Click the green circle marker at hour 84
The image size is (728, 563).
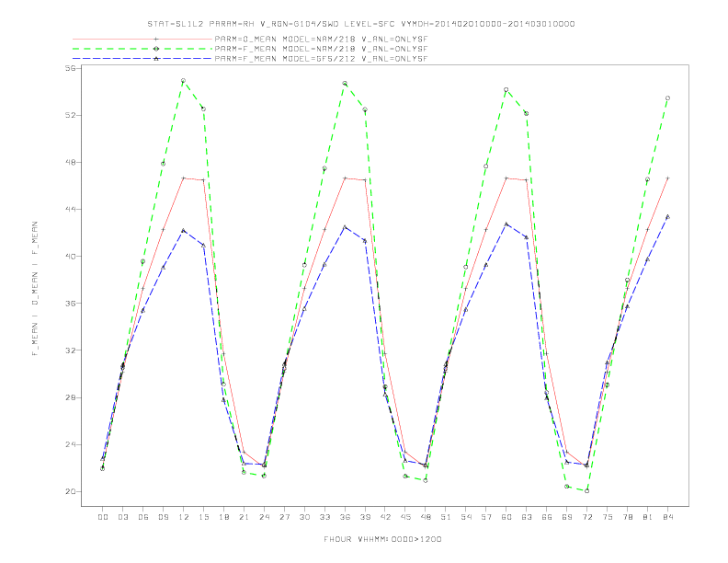coord(667,98)
